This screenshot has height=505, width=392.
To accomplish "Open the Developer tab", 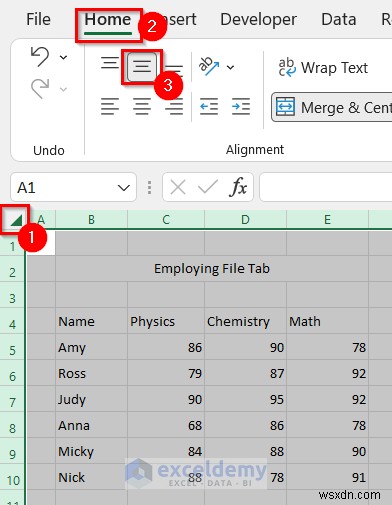I will click(x=258, y=19).
